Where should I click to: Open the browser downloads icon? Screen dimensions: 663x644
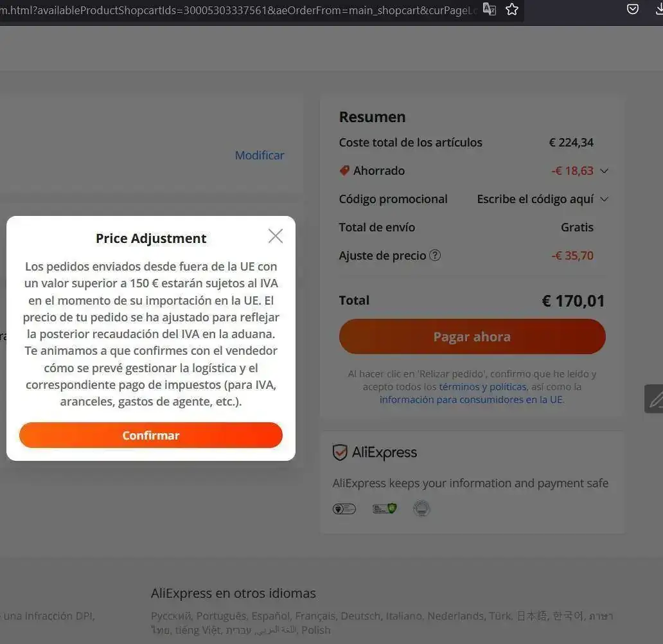[x=659, y=9]
